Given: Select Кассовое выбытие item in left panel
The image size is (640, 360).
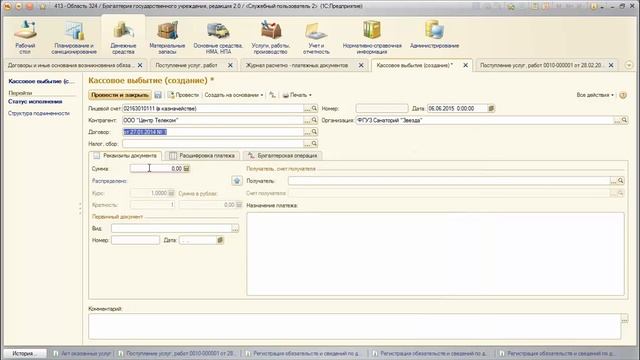Looking at the screenshot, I should 41,82.
